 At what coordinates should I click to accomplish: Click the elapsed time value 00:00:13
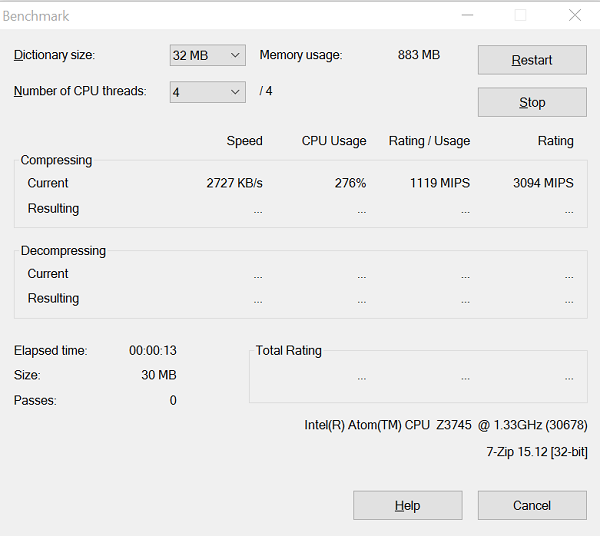coord(152,351)
